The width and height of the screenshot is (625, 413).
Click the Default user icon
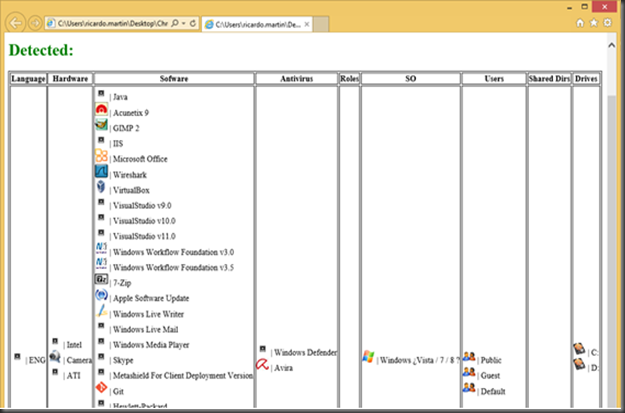[x=469, y=387]
